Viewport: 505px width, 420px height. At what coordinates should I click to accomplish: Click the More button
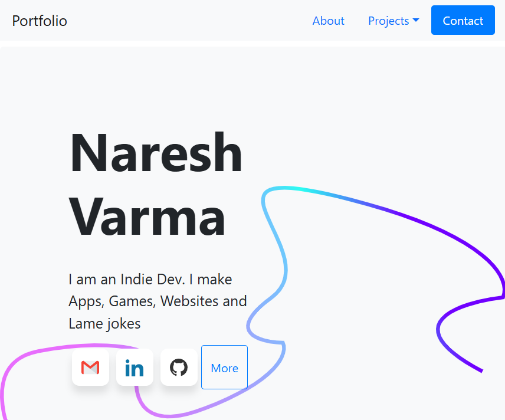pyautogui.click(x=224, y=367)
